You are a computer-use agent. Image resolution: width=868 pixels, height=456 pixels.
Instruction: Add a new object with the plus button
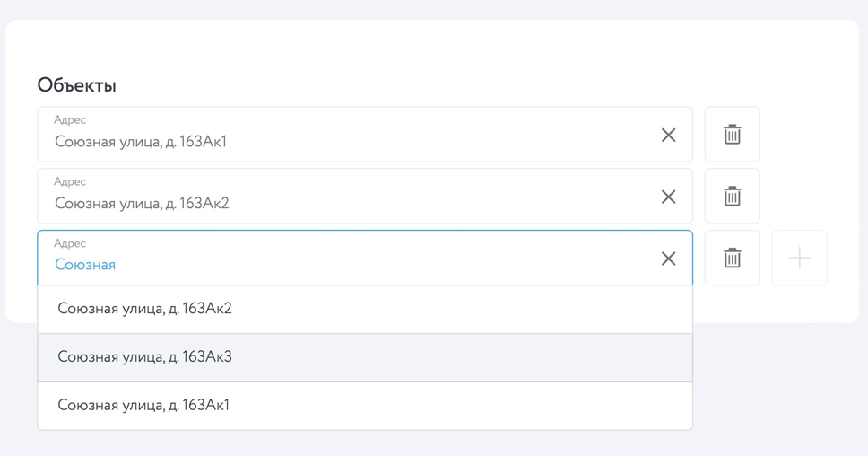(799, 259)
